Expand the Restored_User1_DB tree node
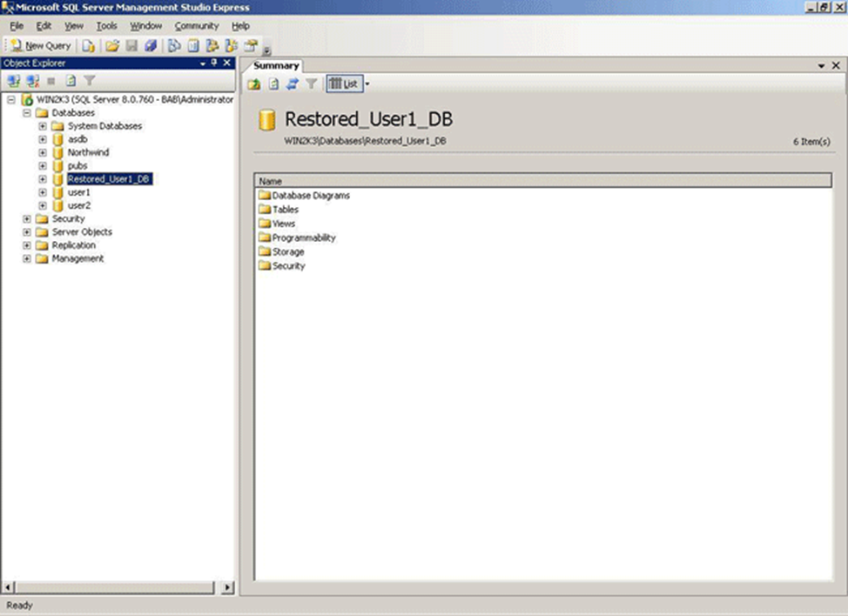 pos(43,179)
